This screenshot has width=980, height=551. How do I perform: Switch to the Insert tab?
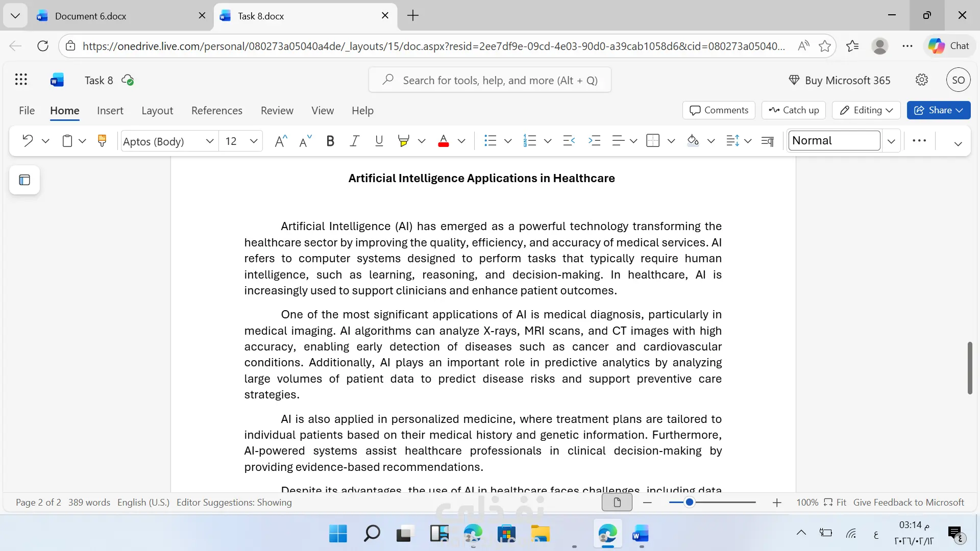click(x=110, y=111)
